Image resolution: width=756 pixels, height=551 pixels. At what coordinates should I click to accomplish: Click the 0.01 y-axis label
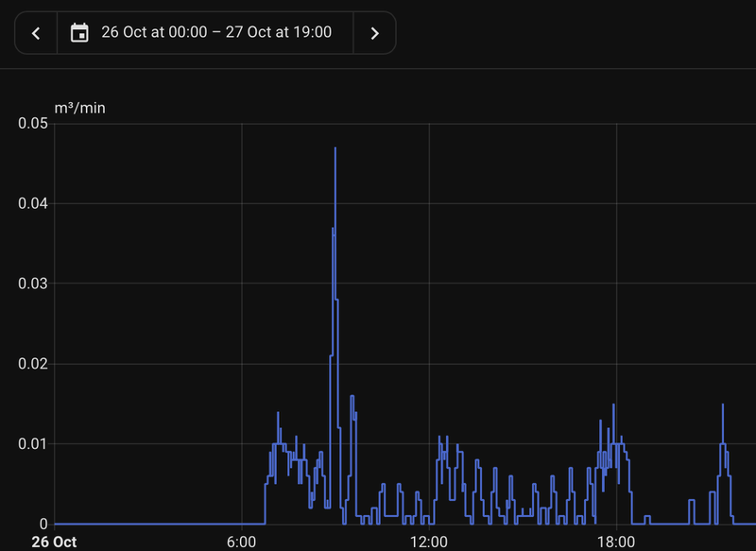(x=33, y=443)
